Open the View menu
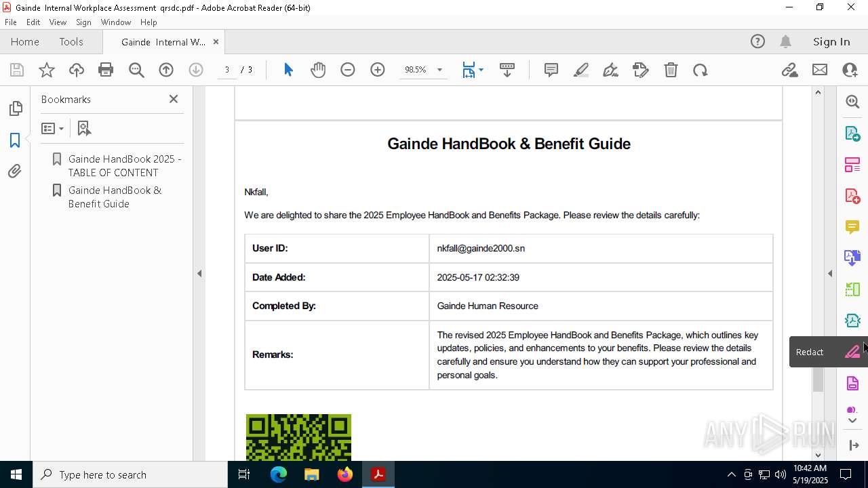Screen dimensions: 868x488 click(x=58, y=22)
